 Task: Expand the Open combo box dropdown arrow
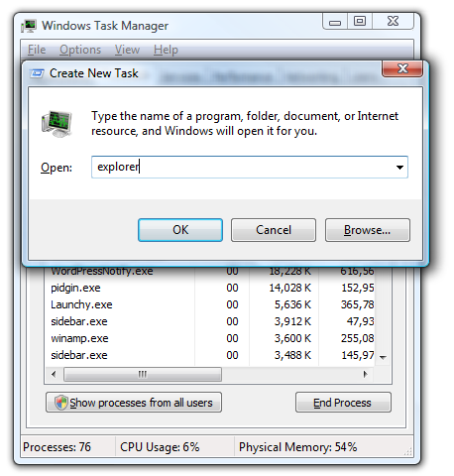(399, 168)
